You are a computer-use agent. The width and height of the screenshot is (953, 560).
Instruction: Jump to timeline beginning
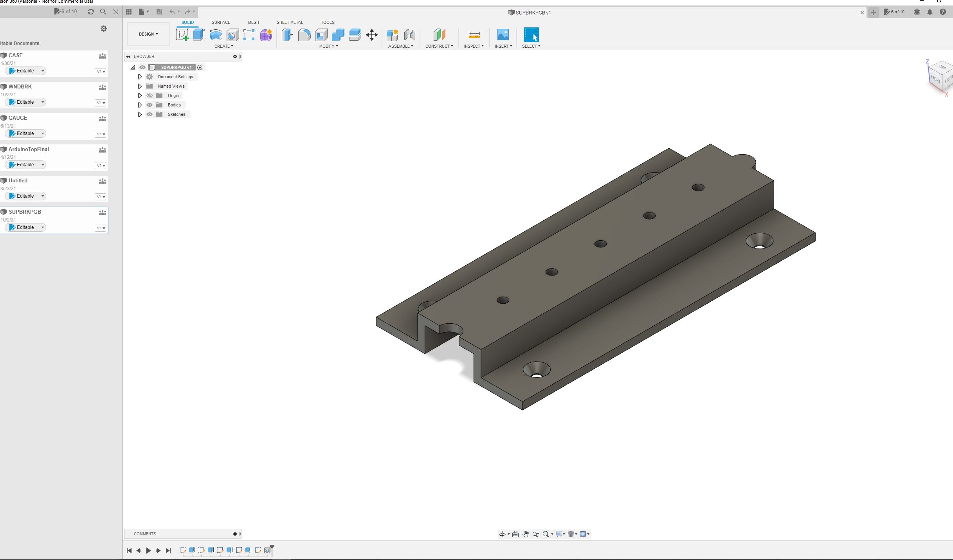pos(129,551)
